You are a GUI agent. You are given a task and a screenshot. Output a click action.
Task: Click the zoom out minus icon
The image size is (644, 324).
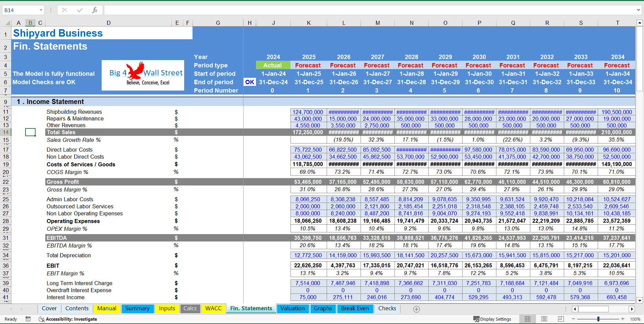point(574,319)
